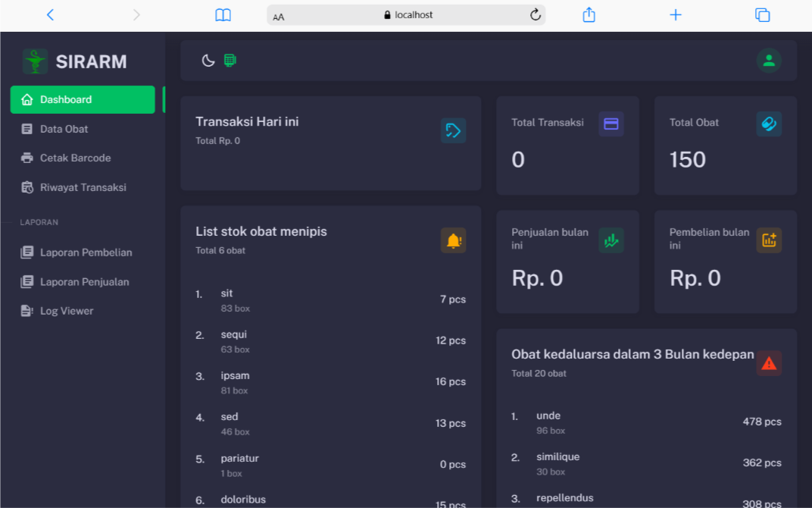The image size is (812, 508).
Task: Open the user profile avatar menu
Action: [x=769, y=61]
